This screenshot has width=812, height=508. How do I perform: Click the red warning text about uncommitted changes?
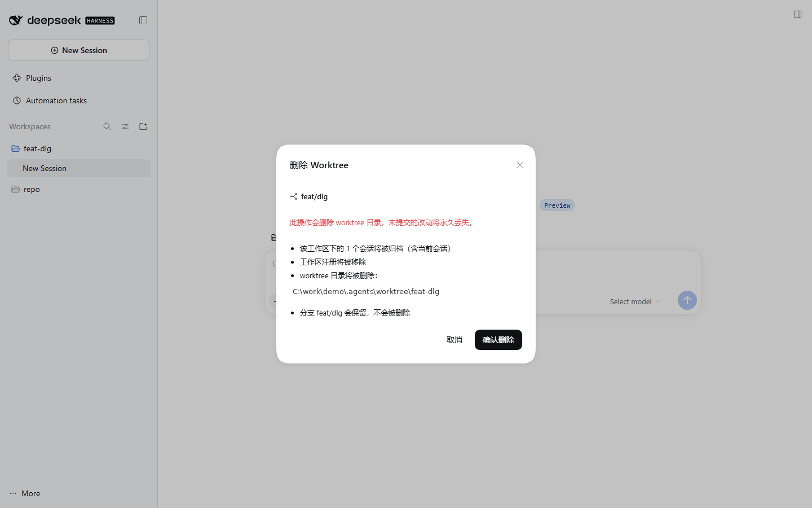pos(383,222)
